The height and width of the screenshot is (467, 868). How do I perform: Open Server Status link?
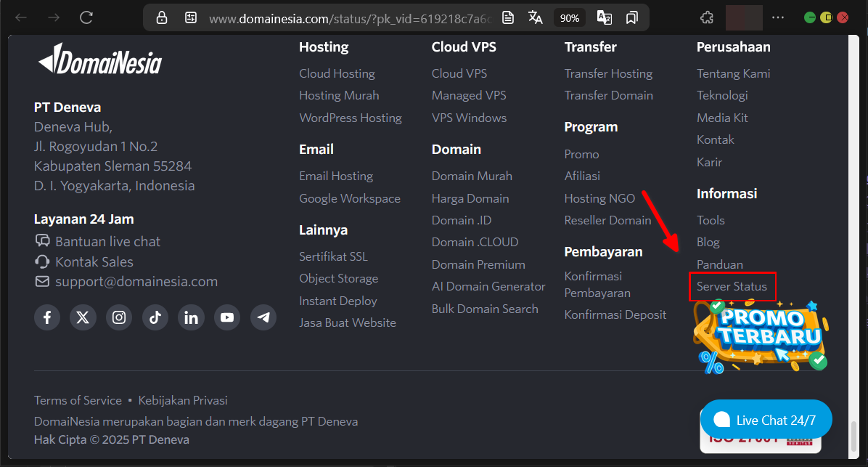[732, 286]
